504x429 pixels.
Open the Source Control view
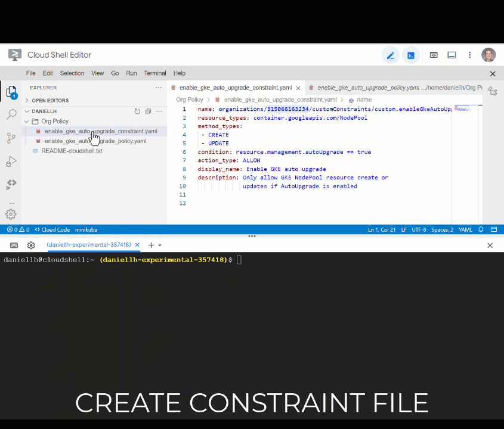(x=11, y=138)
